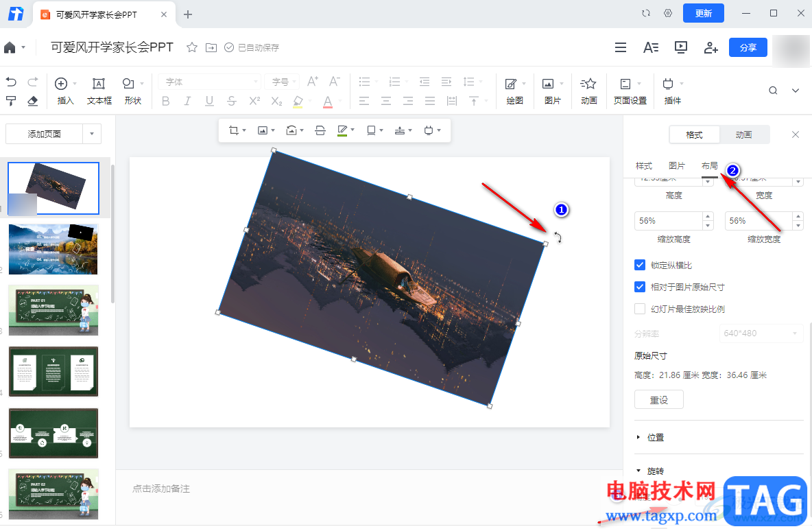Viewport: 812px width, 529px height.
Task: Toggle bold formatting
Action: coord(166,101)
